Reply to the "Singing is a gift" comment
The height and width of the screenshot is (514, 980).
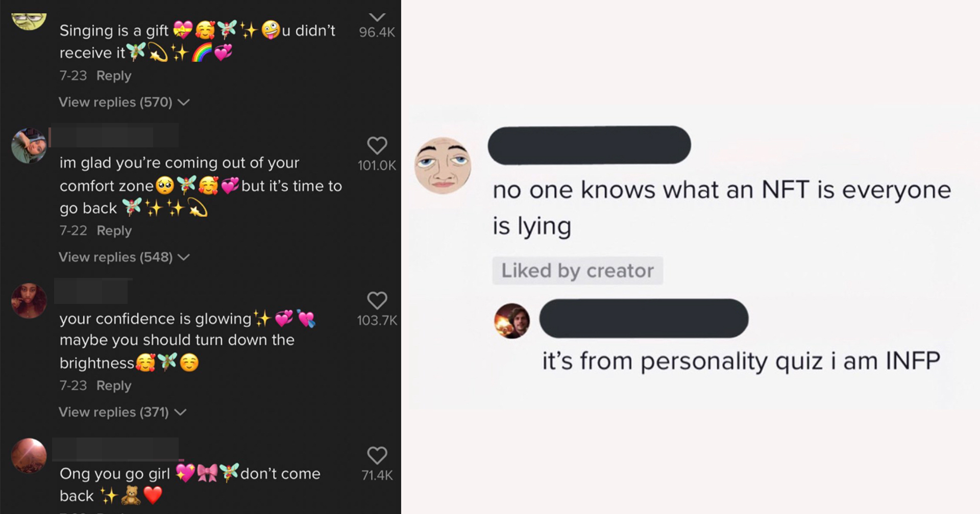click(x=114, y=75)
